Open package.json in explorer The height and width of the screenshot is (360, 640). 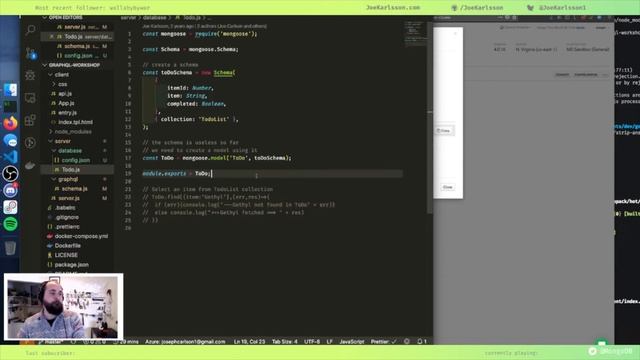tap(71, 264)
